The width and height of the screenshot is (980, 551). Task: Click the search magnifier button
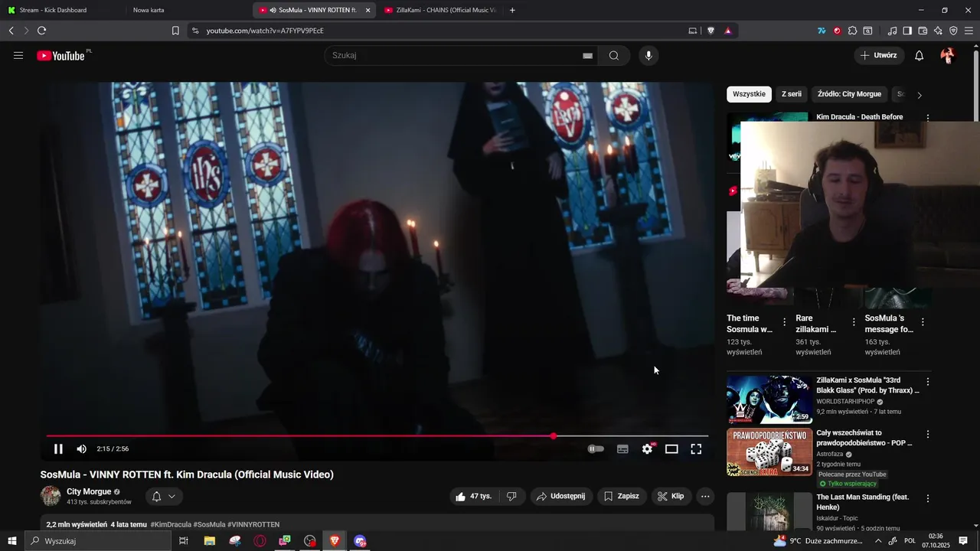(x=614, y=56)
